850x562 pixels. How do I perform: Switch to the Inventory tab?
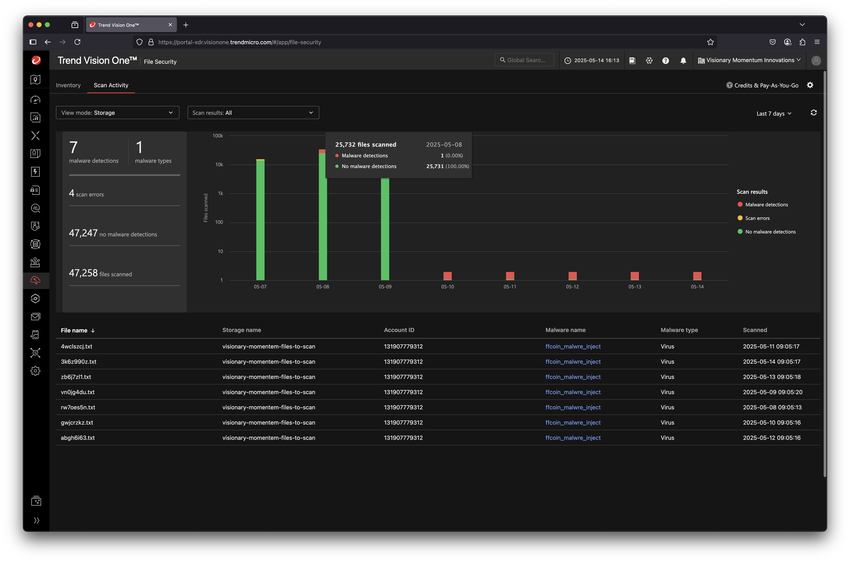point(68,86)
